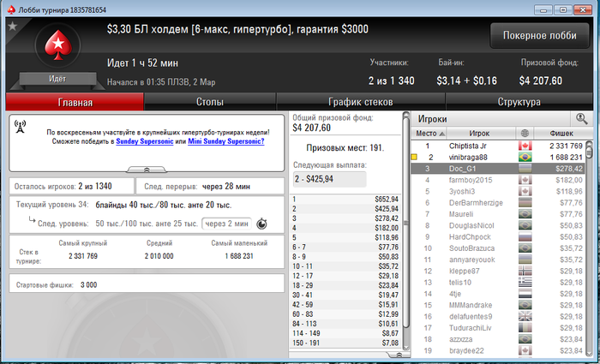Image resolution: width=600 pixels, height=364 pixels.
Task: Select player row TudurachiLiv
Action: (498, 328)
